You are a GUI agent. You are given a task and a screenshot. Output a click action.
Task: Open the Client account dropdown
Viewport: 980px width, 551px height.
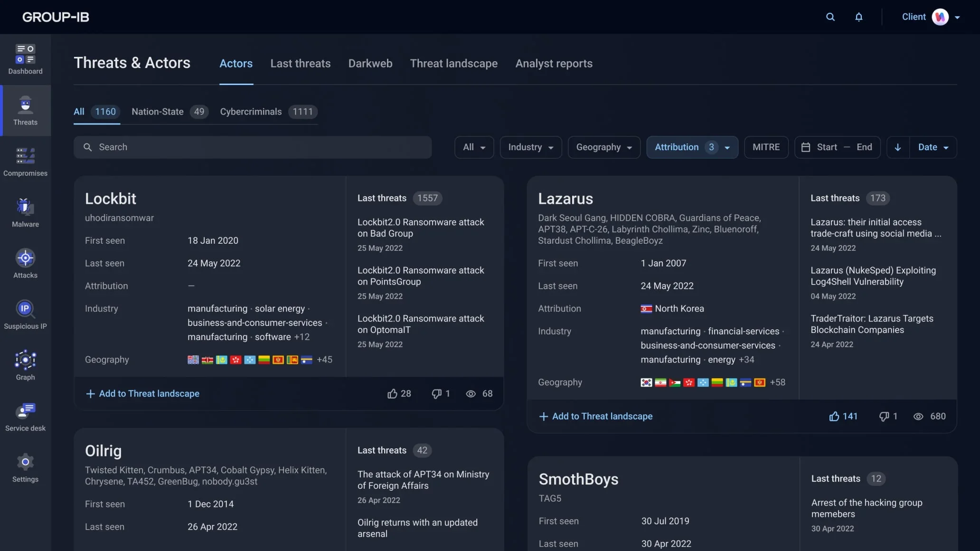click(x=930, y=17)
